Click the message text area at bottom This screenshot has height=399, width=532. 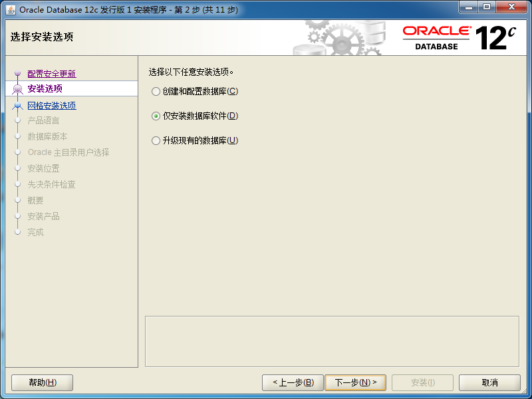[332, 342]
